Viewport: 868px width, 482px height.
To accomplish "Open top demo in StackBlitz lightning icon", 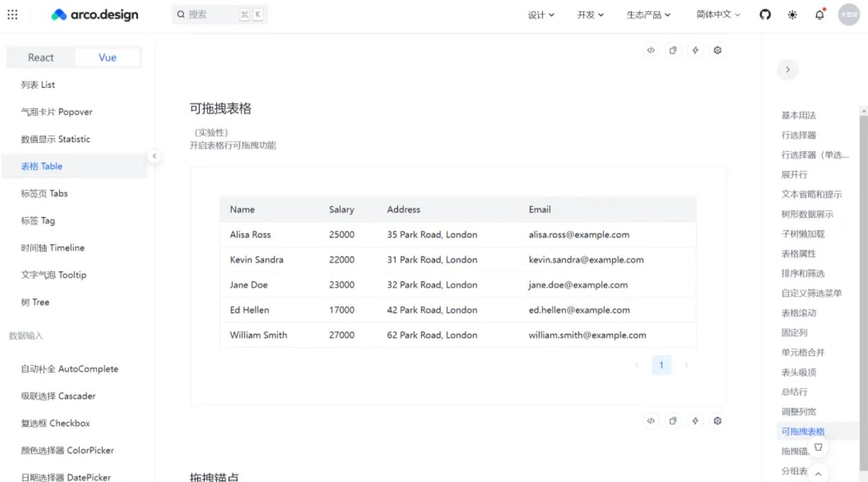I will pos(695,51).
